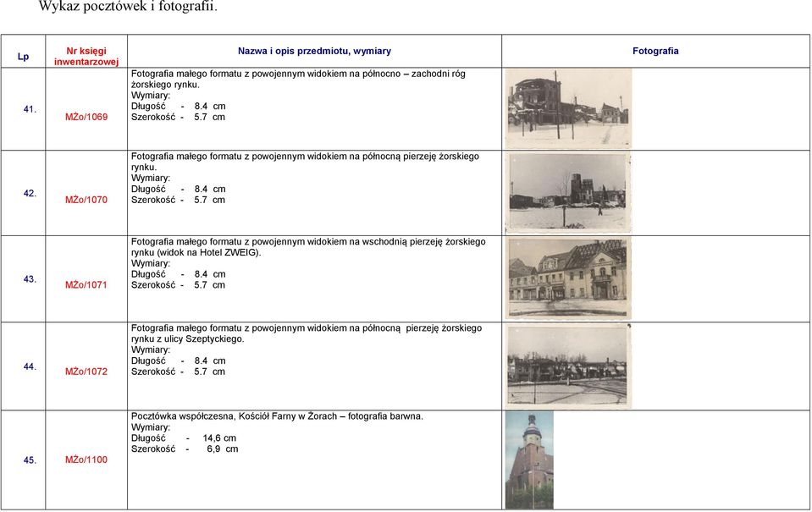
Task: Click 'Szerokość - 5.7 cm' in row 42
Action: 178,200
